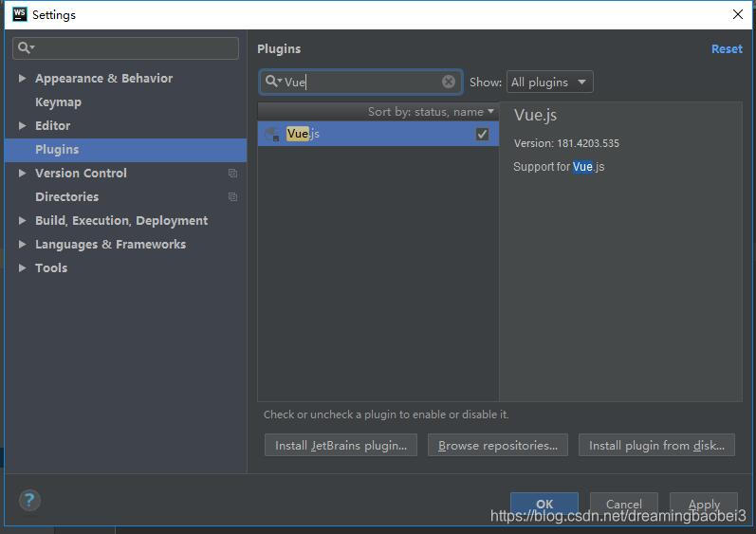Select Keymap in settings tree
756x534 pixels.
tap(59, 102)
